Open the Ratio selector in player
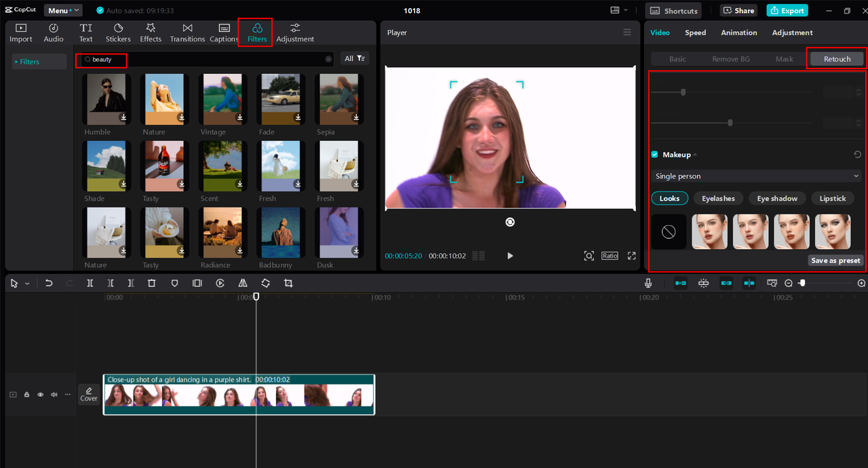Viewport: 868px width, 468px height. (x=610, y=256)
